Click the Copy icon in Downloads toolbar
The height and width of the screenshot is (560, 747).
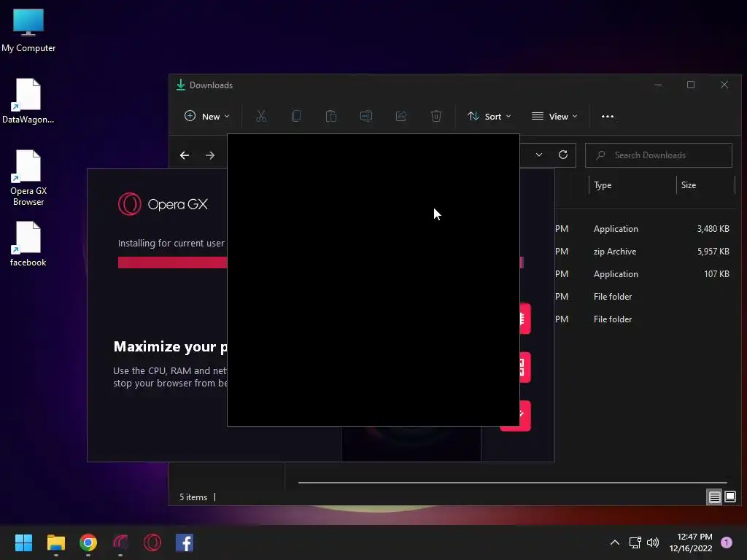coord(296,116)
